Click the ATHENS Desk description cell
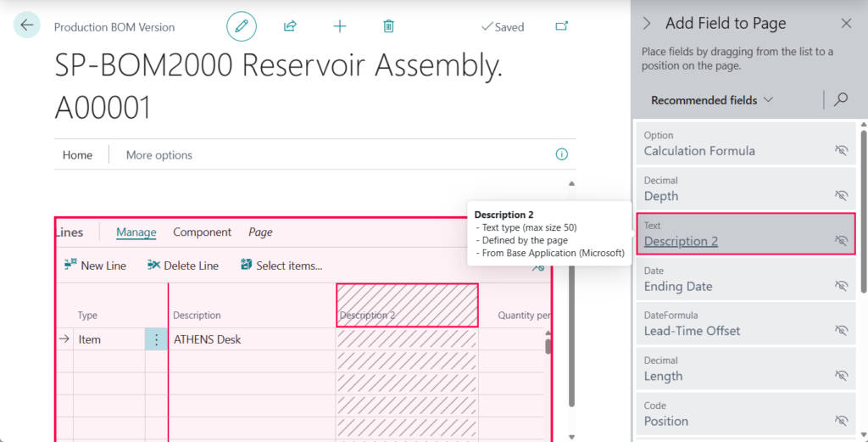This screenshot has height=442, width=868. tap(251, 339)
